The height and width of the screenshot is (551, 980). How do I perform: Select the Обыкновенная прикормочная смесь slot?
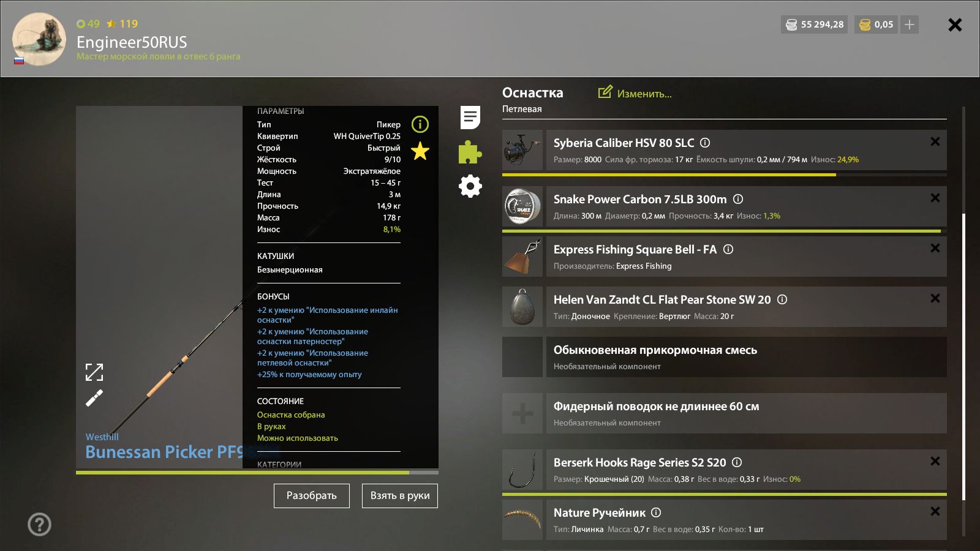725,357
